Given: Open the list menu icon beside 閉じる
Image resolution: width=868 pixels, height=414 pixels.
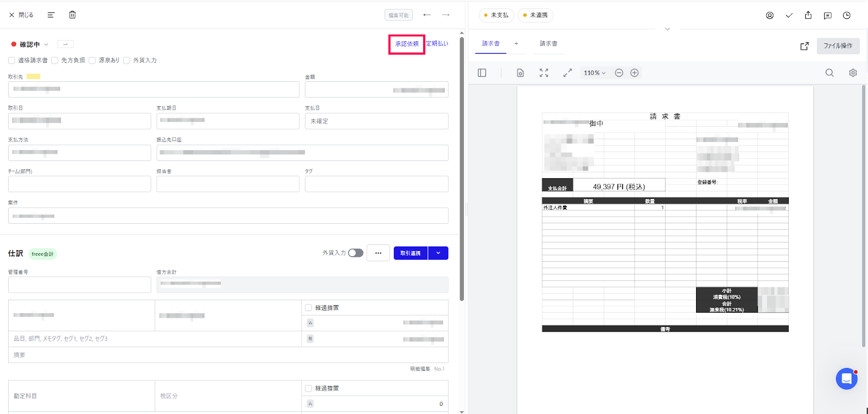Looking at the screenshot, I should pos(51,15).
